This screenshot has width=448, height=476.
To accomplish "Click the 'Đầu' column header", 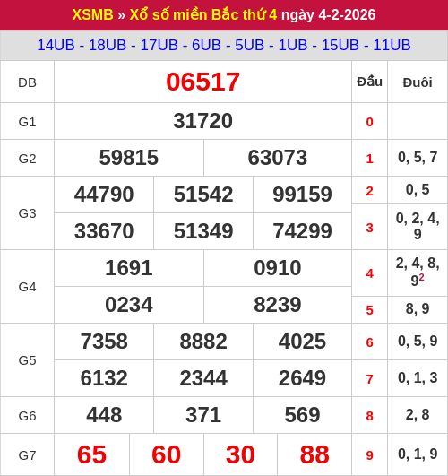I will coord(369,82).
